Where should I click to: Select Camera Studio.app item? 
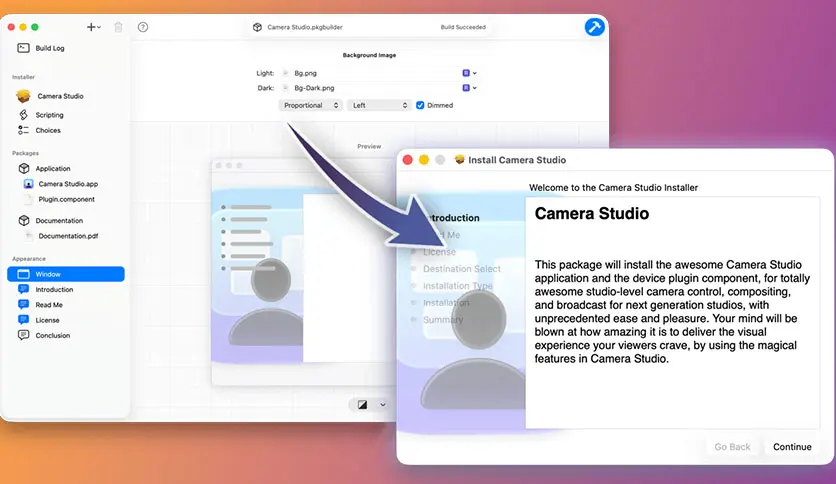(66, 184)
